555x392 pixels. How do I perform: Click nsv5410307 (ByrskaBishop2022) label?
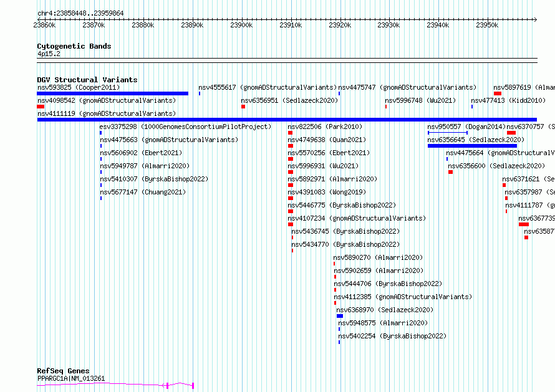[x=154, y=179]
